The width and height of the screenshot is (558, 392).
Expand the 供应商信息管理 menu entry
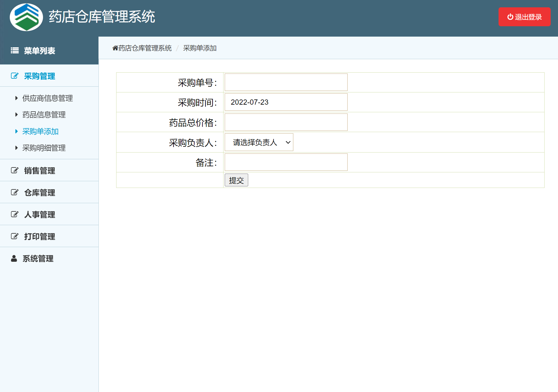[47, 98]
